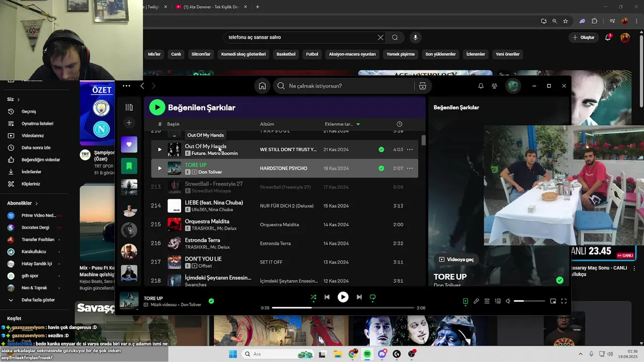This screenshot has width=644, height=362.
Task: Open the green bookmark episodes tile in sidebar
Action: coord(129,165)
